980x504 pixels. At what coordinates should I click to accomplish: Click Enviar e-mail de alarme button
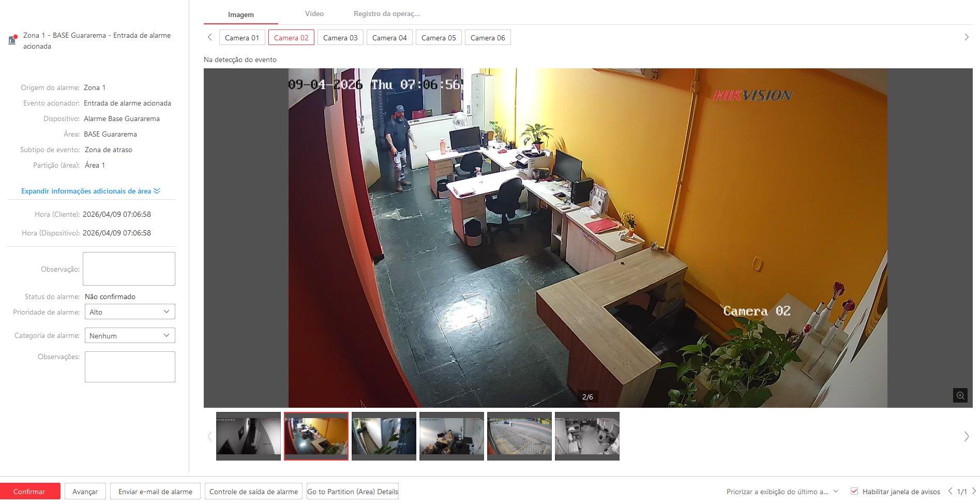[x=155, y=492]
